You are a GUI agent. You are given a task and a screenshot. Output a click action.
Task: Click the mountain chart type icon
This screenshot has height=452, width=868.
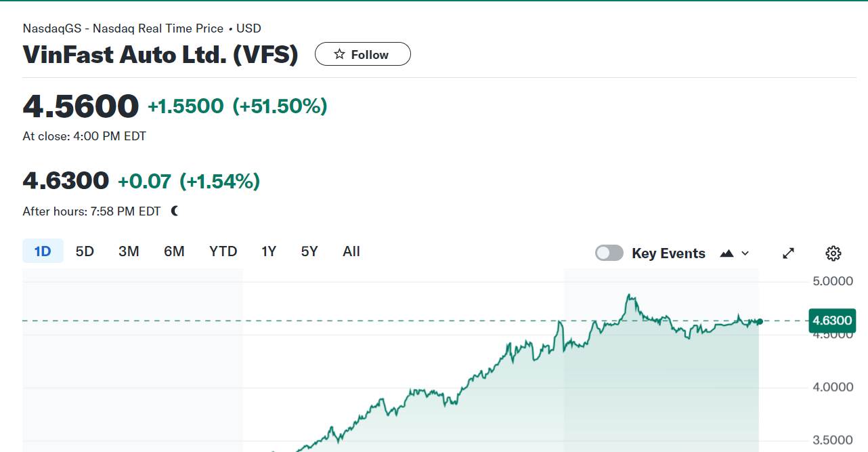coord(726,253)
